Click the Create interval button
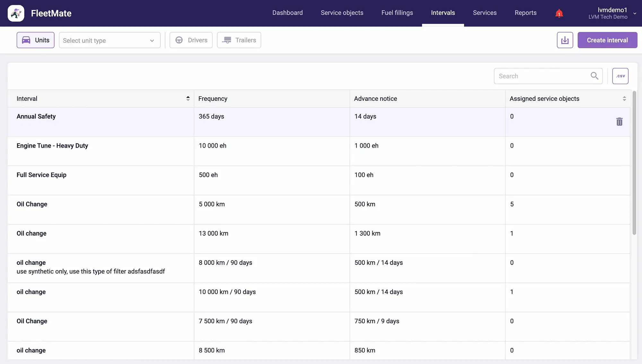The height and width of the screenshot is (364, 642). tap(607, 40)
